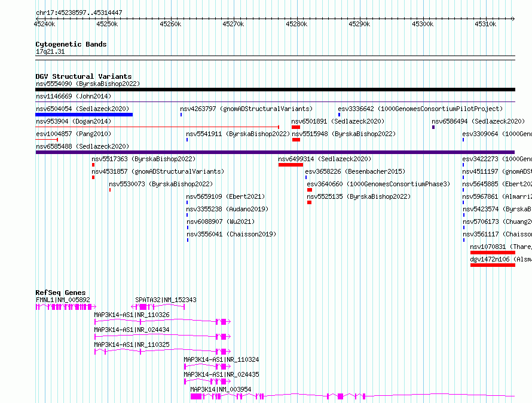532x403 pixels.
Task: Click the nsv5554090 (ByrskaBishop2022) variant label
Action: click(x=88, y=84)
